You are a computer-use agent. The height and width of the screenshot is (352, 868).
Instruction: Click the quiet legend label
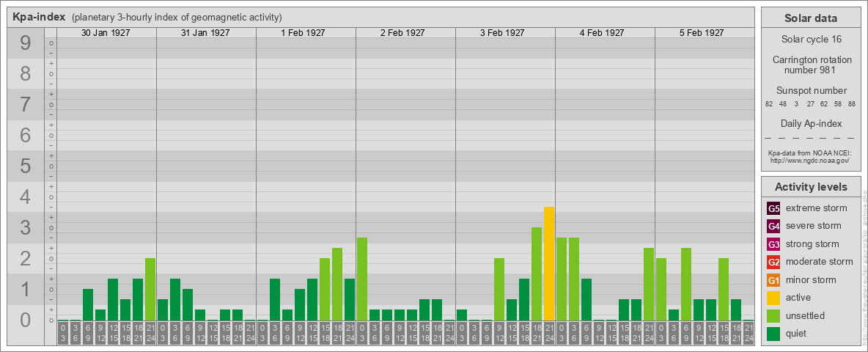tap(796, 334)
